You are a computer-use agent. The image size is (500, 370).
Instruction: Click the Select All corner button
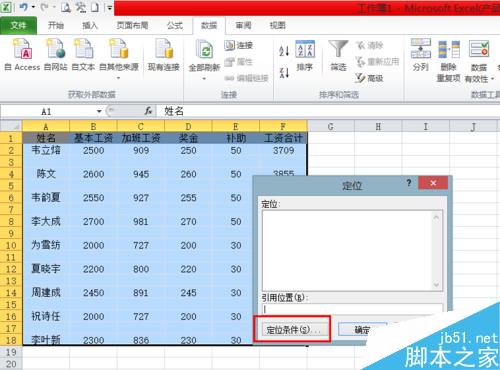coord(11,126)
